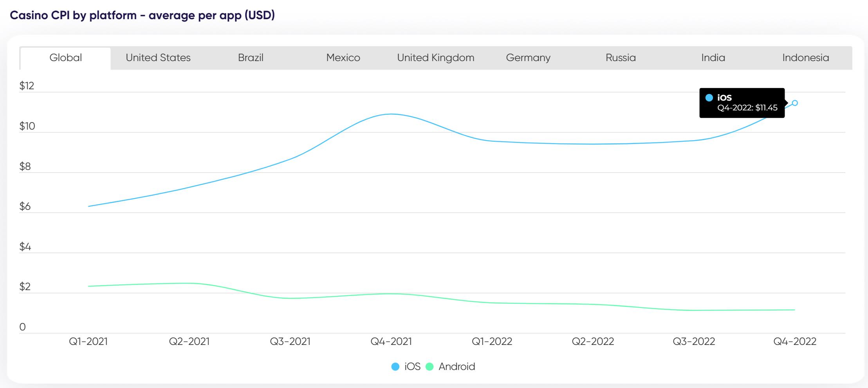Click the green Android legend dot
Viewport: 868px width, 388px height.
pyautogui.click(x=429, y=366)
